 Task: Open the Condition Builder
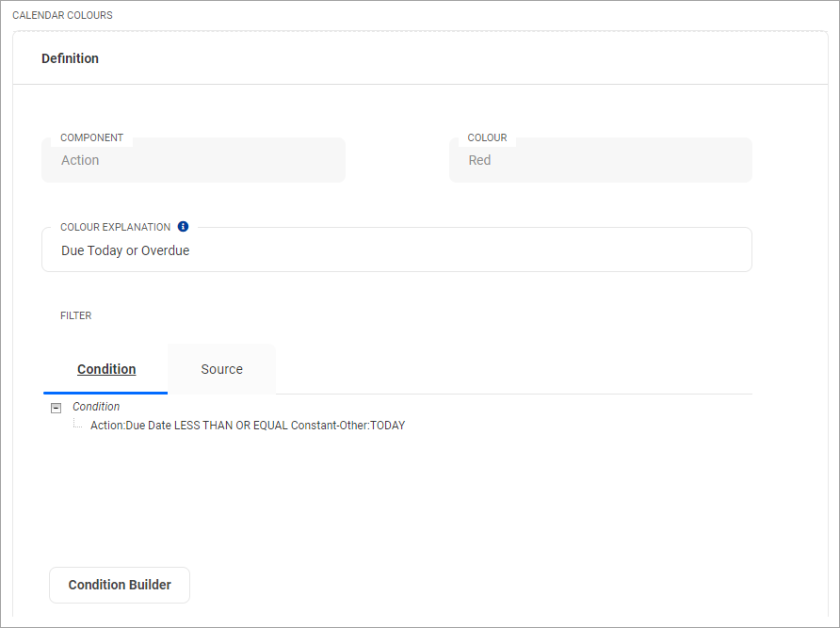120,585
